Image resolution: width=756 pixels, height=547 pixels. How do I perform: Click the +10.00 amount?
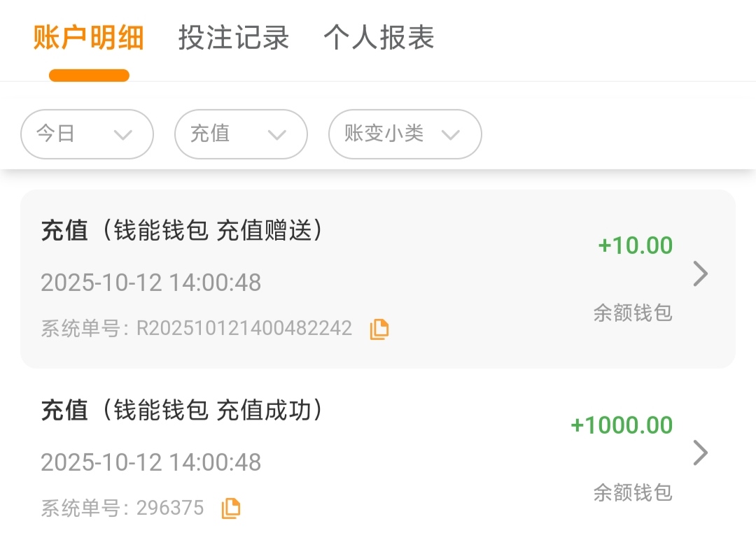coord(635,246)
